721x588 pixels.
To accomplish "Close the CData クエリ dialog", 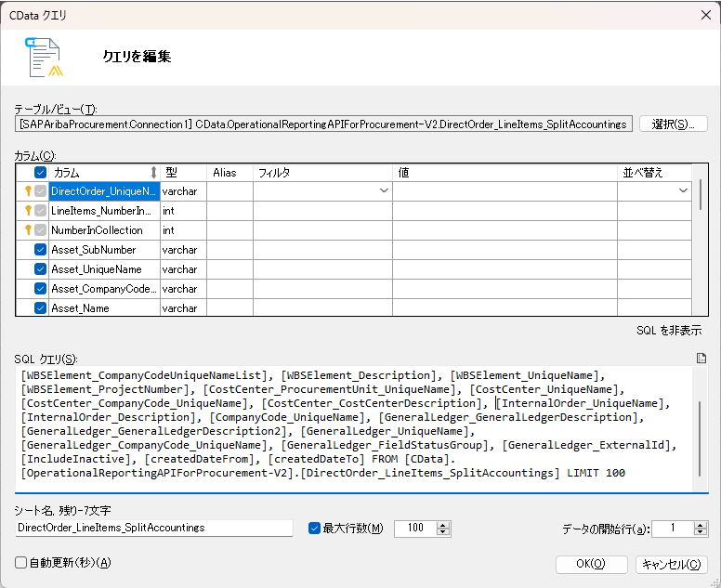I will 706,15.
